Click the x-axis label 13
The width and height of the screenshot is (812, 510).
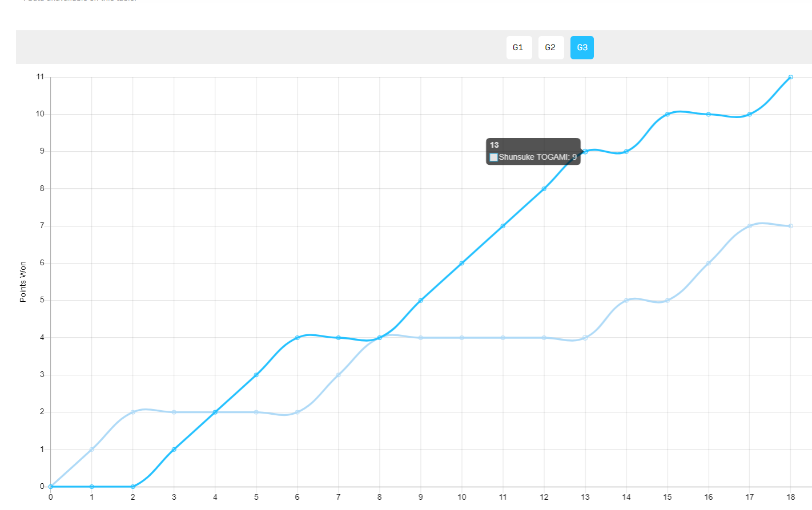pos(585,497)
